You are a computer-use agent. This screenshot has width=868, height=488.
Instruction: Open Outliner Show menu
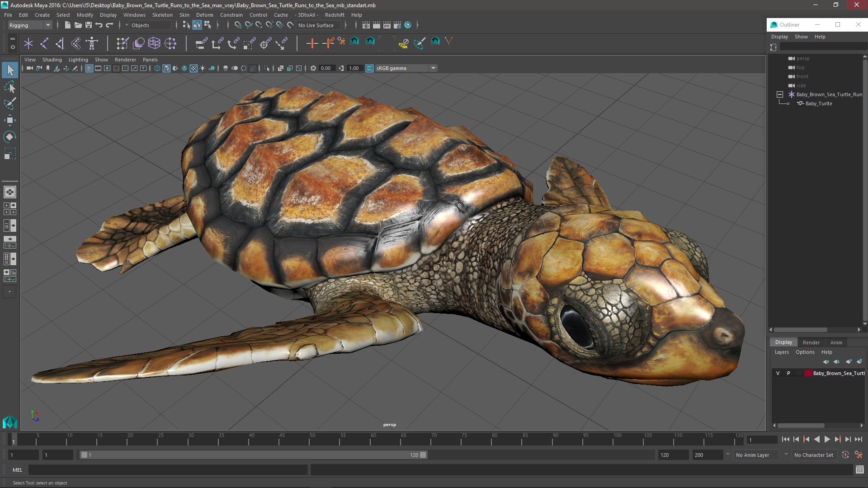(801, 37)
